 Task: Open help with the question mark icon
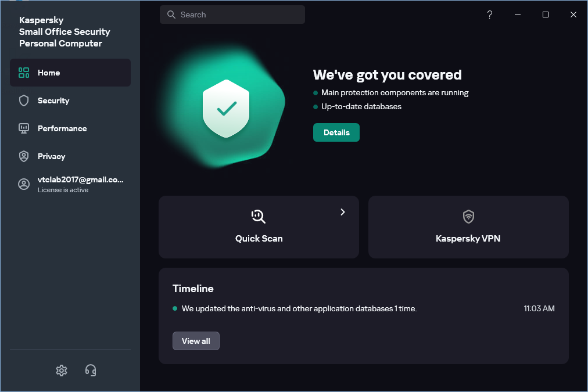490,15
